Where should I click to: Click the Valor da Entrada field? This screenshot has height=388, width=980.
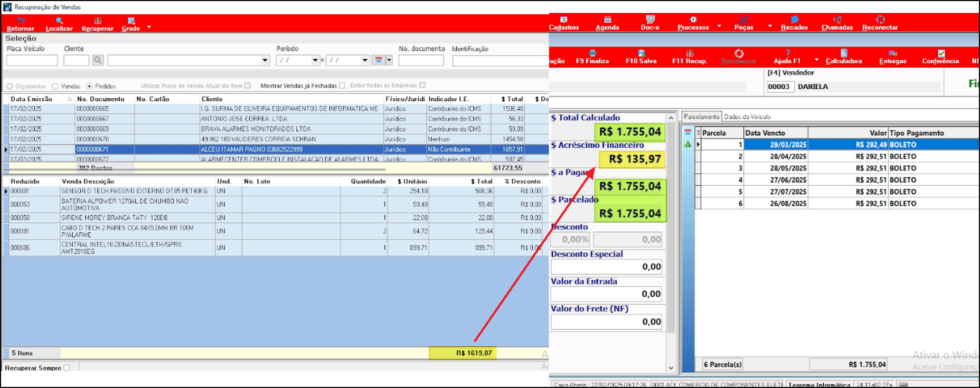coord(606,294)
